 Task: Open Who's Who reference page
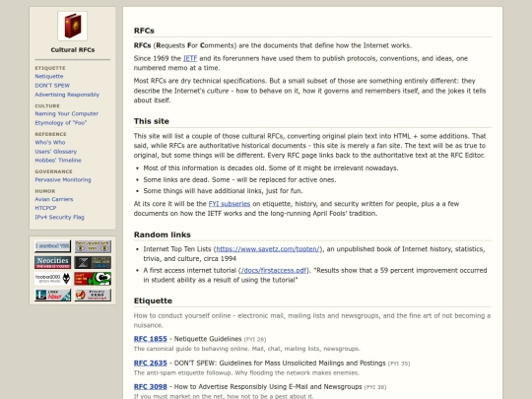pyautogui.click(x=50, y=143)
